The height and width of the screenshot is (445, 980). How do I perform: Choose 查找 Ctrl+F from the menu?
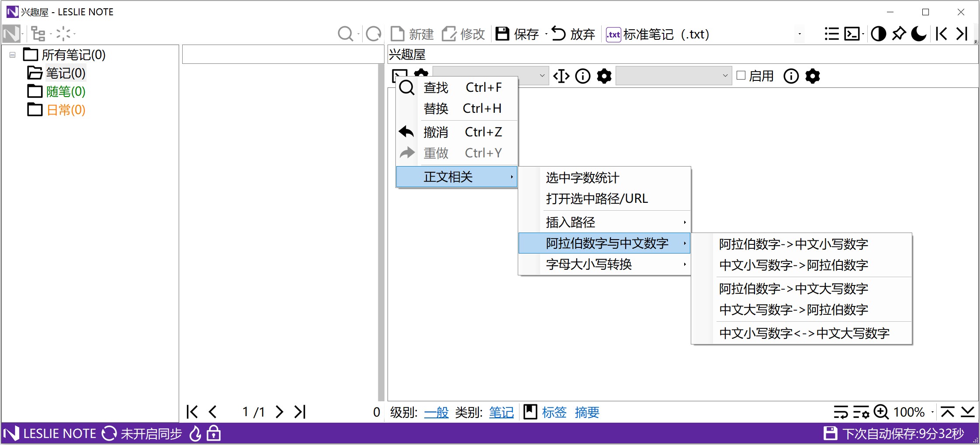tap(457, 87)
